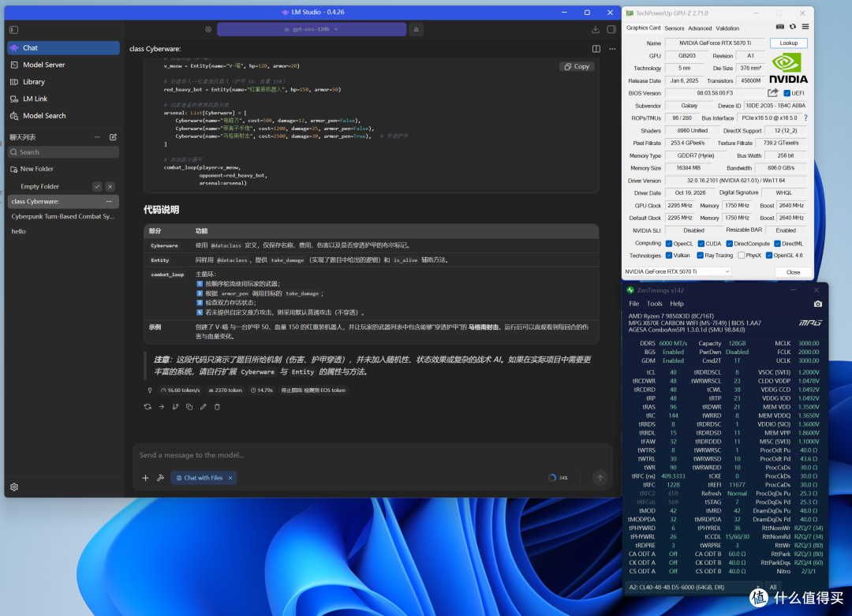Click the Close button in GPU-Z
Screen dimensions: 852x616
point(793,272)
